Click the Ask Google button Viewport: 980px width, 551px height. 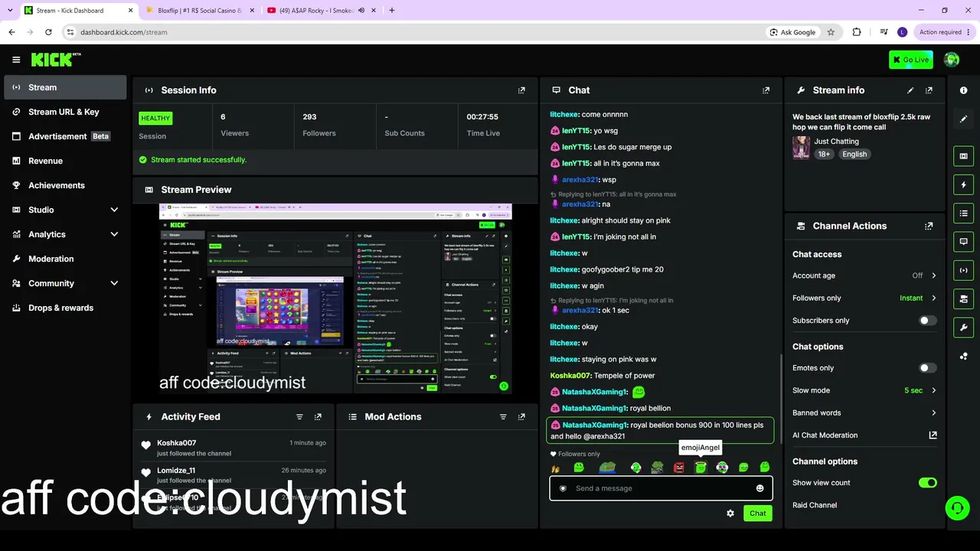click(792, 32)
